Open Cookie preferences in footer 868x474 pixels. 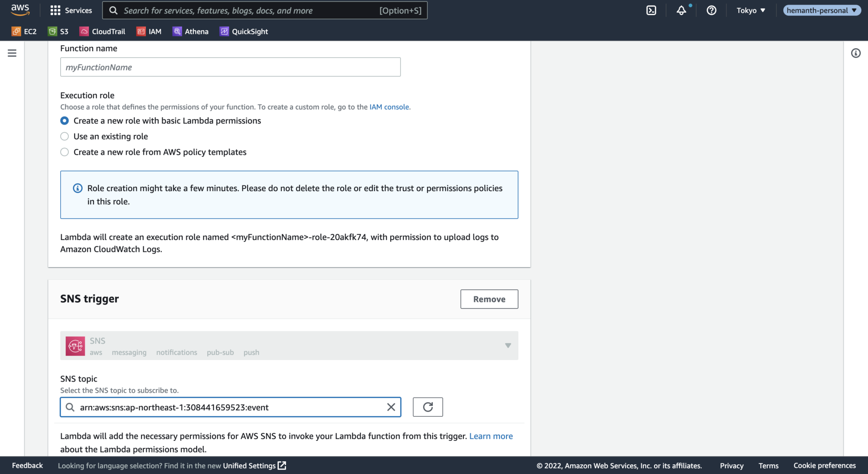click(x=824, y=466)
